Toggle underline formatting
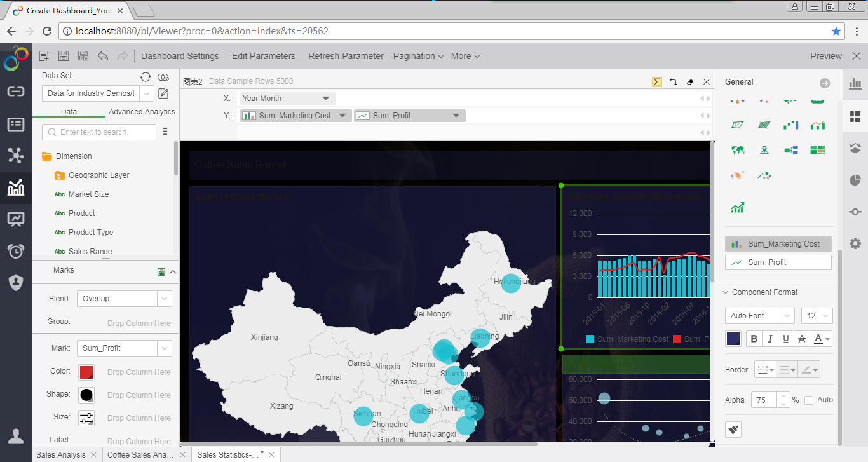Screen dimensions: 868x462 tap(786, 339)
